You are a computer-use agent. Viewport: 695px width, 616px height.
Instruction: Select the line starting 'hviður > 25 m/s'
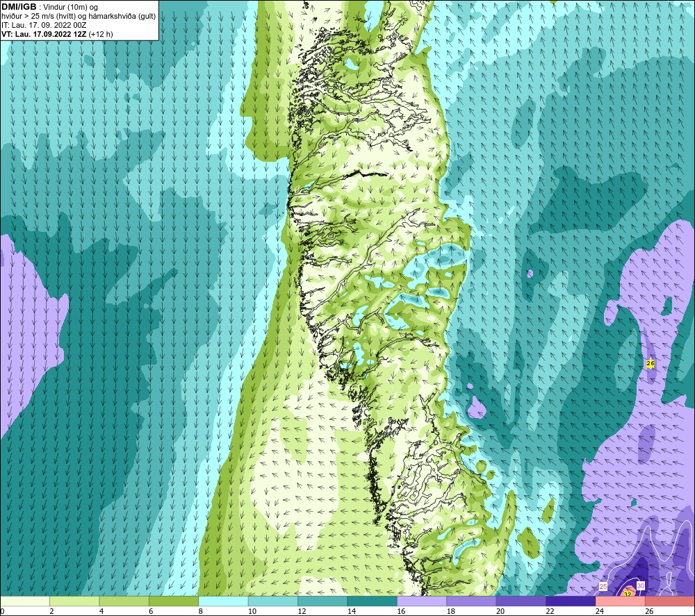79,16
